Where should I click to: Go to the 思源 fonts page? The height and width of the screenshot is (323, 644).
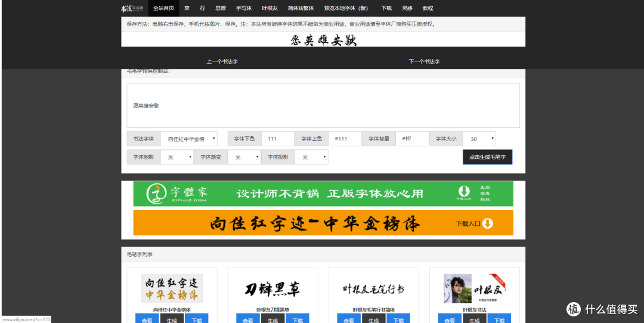[x=221, y=8]
